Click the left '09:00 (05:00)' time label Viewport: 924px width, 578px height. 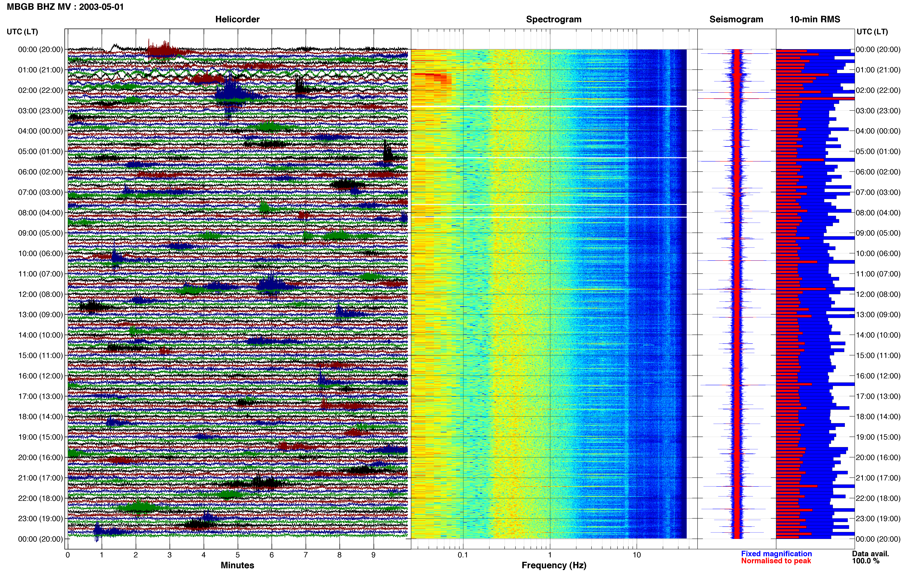[x=41, y=233]
